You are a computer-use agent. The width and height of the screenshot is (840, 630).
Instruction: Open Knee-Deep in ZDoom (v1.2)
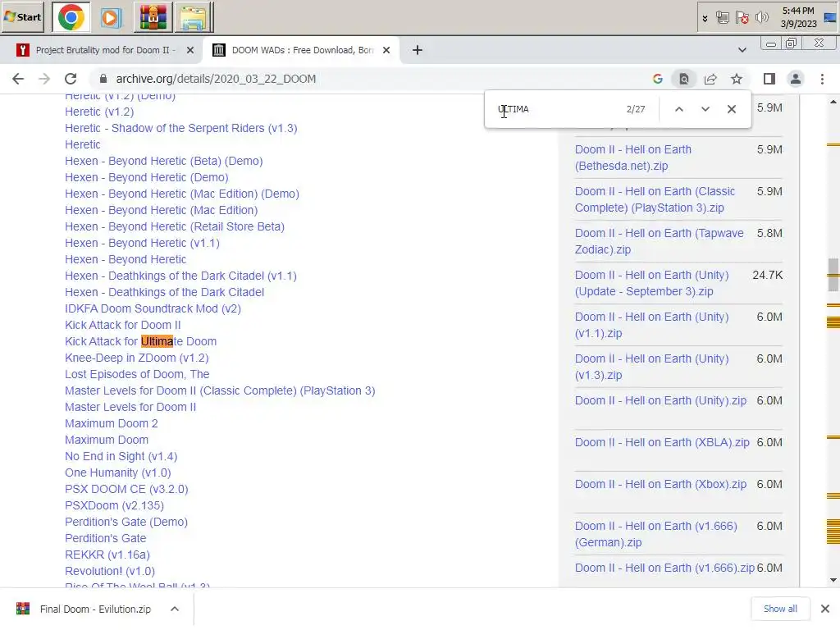click(137, 358)
